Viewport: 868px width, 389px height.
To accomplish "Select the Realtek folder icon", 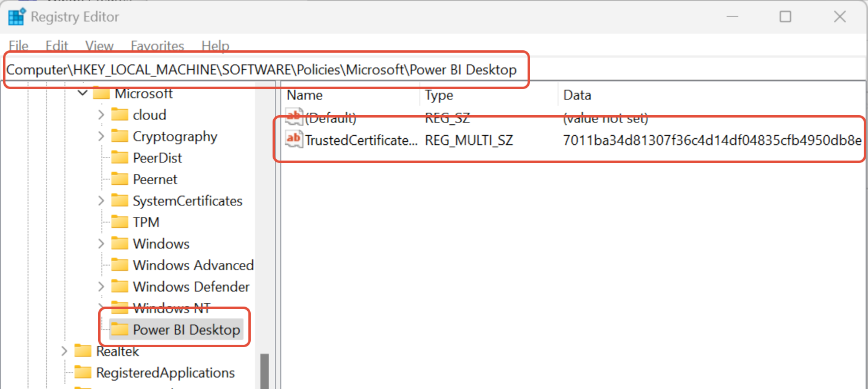I will click(x=83, y=351).
